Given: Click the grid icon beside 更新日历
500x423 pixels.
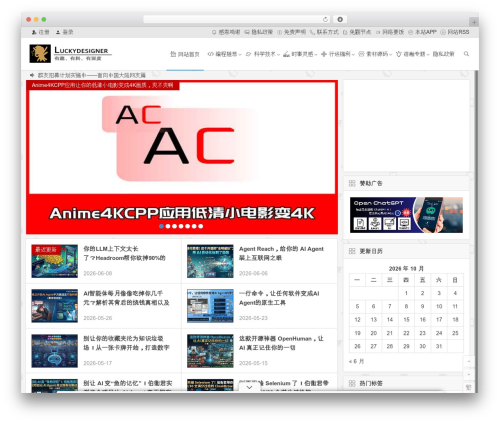Looking at the screenshot, I should point(352,251).
